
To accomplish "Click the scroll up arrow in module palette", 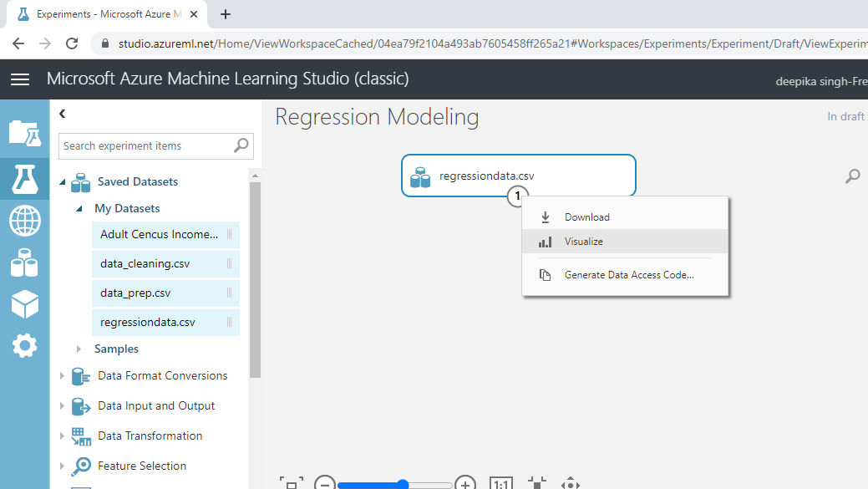I will point(255,176).
